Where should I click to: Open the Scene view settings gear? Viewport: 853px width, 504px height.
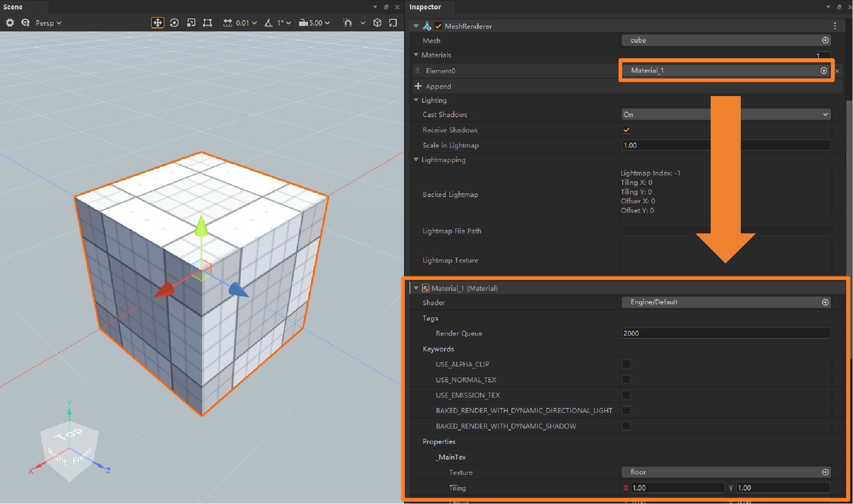click(9, 22)
